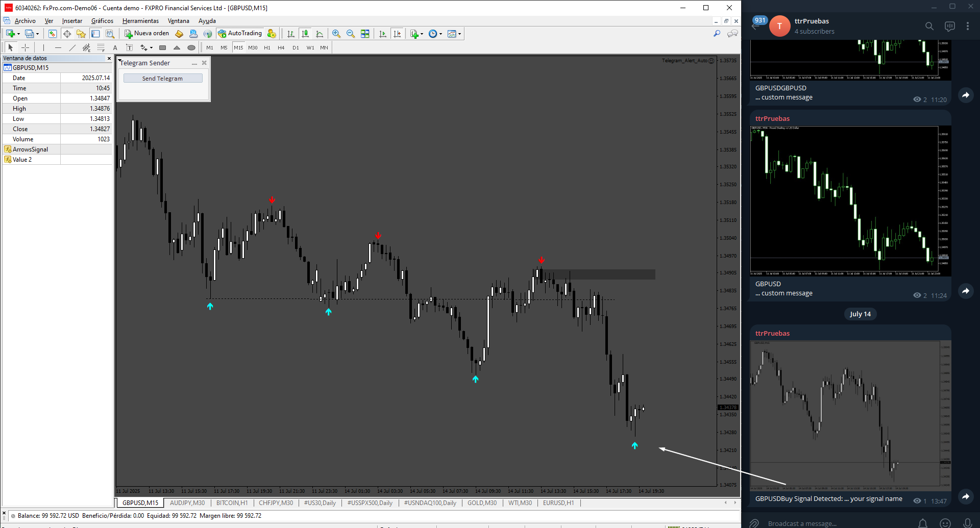Open the Archivo menu
Viewport: 980px width, 528px height.
click(x=25, y=21)
